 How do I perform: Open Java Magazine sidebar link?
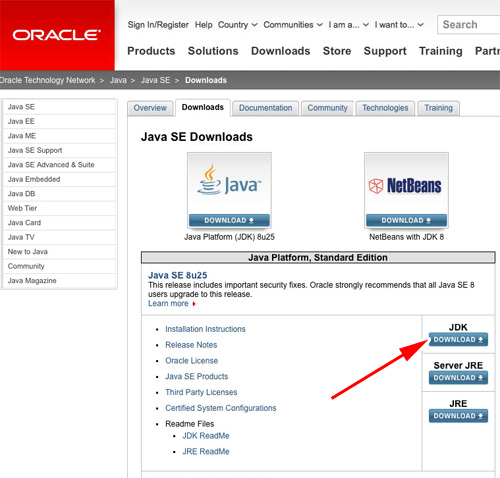point(59,281)
